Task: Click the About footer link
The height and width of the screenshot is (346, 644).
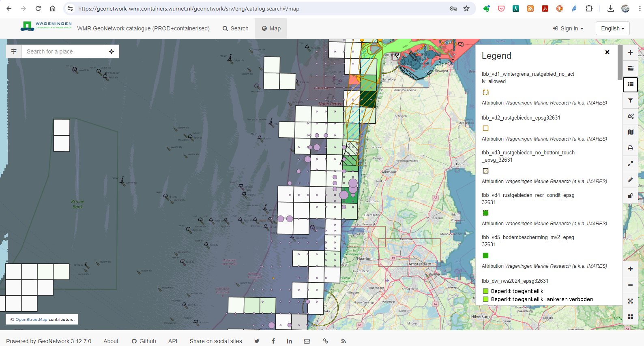Action: tap(111, 341)
